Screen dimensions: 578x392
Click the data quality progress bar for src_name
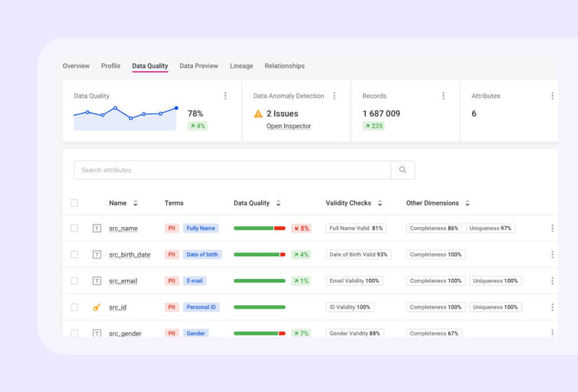tap(259, 228)
